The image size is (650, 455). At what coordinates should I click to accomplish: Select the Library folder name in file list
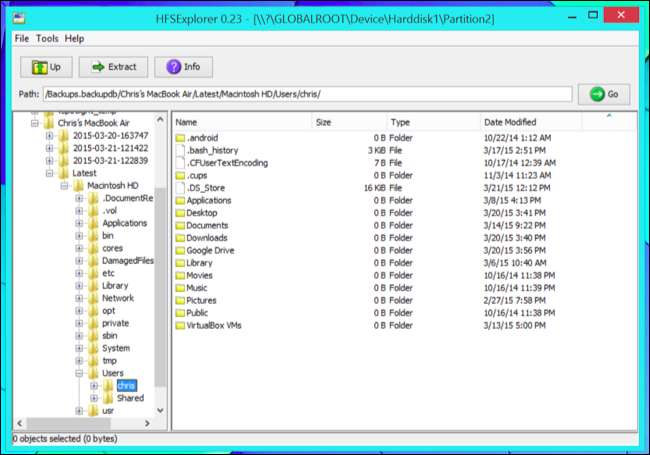[199, 263]
